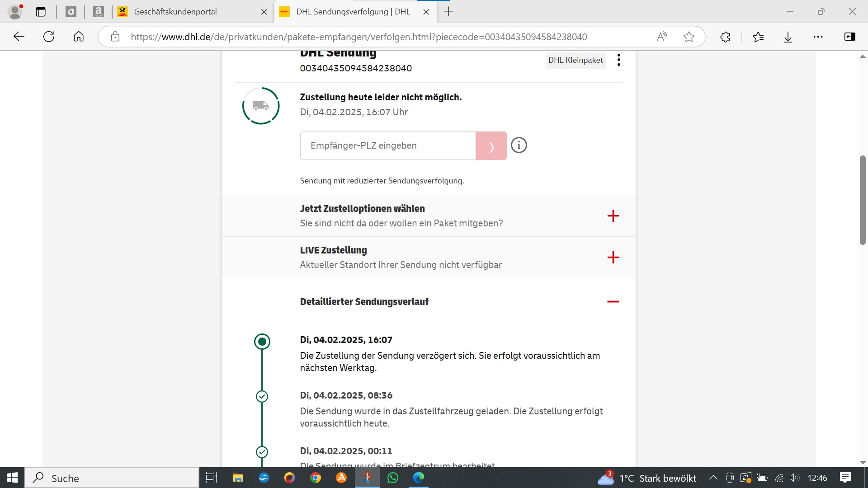
Task: Expand the LIVE Zustellung section
Action: (x=613, y=257)
